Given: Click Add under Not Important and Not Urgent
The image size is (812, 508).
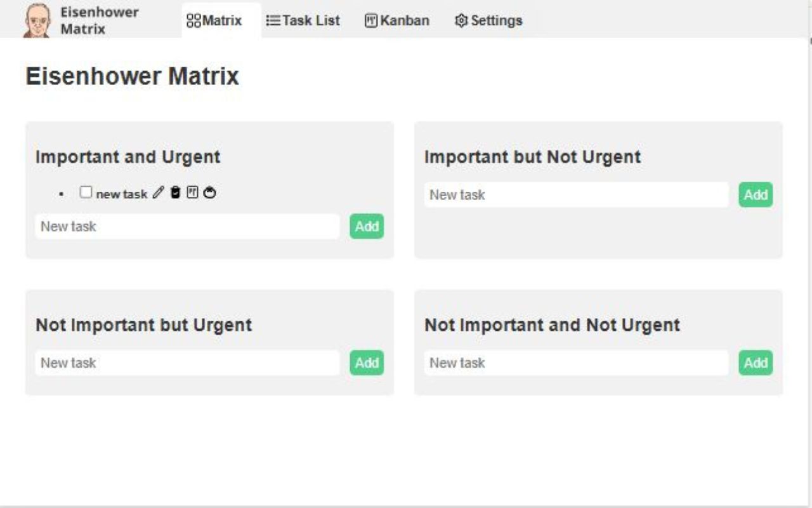Looking at the screenshot, I should pos(756,363).
